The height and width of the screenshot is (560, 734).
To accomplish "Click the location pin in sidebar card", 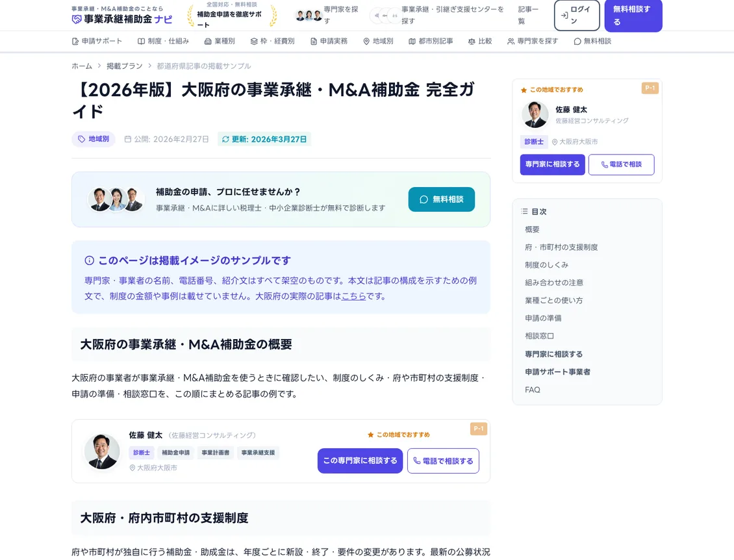I will [x=555, y=142].
